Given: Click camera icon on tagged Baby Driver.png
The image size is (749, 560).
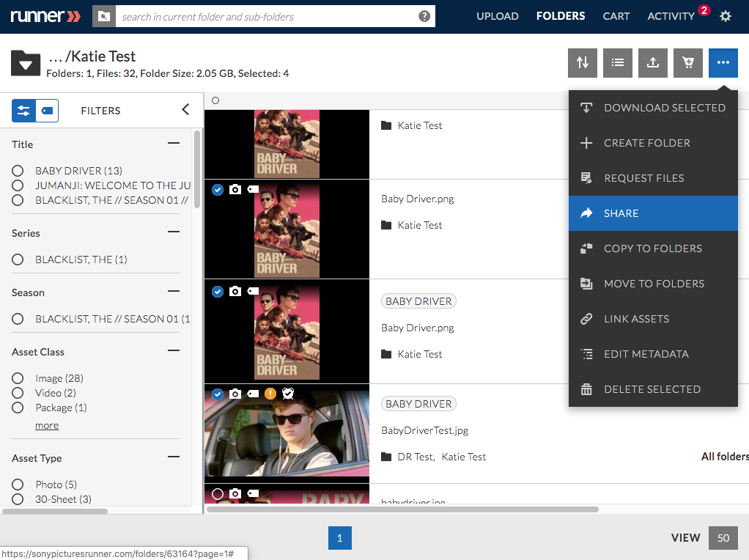Looking at the screenshot, I should click(235, 291).
